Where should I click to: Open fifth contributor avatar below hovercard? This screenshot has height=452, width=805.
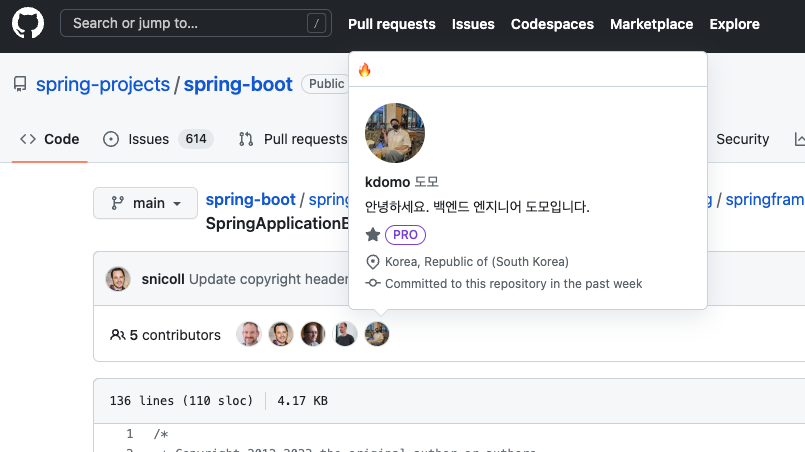click(x=377, y=334)
